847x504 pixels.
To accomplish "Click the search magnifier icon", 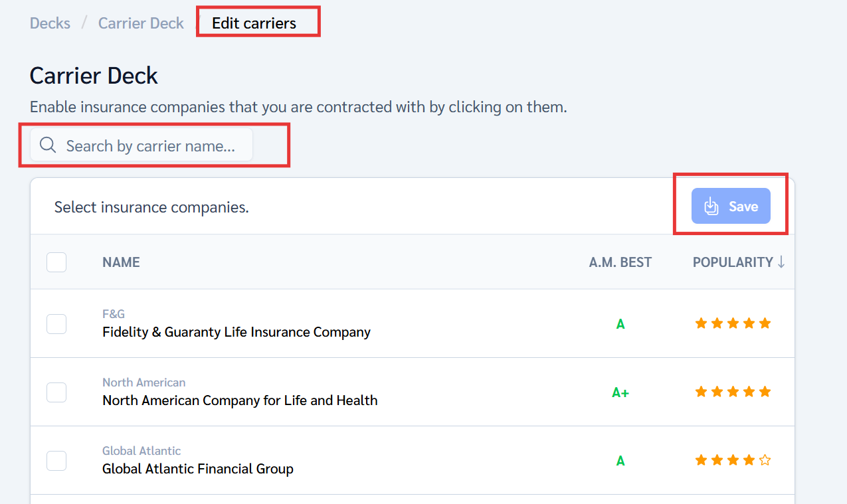I will (48, 145).
